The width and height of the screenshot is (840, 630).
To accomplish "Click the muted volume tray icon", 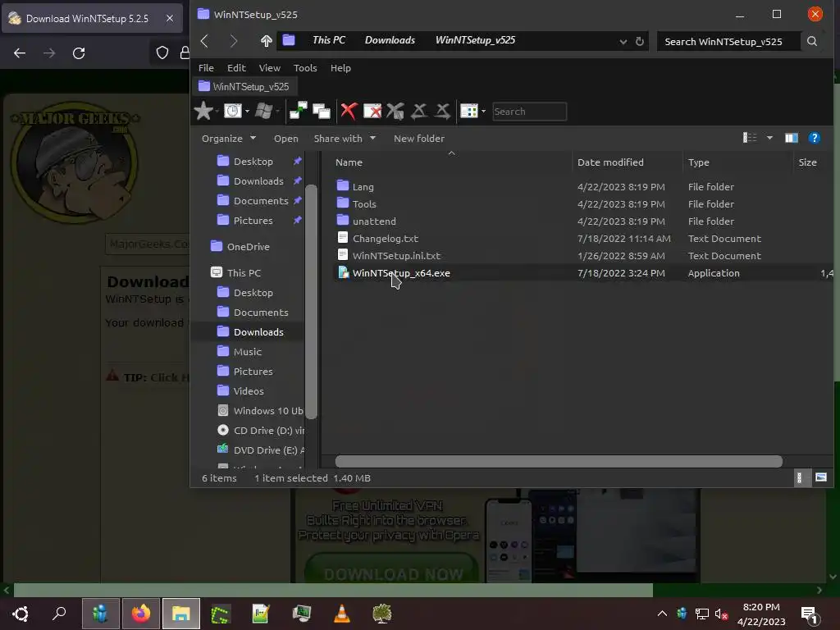I will tap(721, 614).
